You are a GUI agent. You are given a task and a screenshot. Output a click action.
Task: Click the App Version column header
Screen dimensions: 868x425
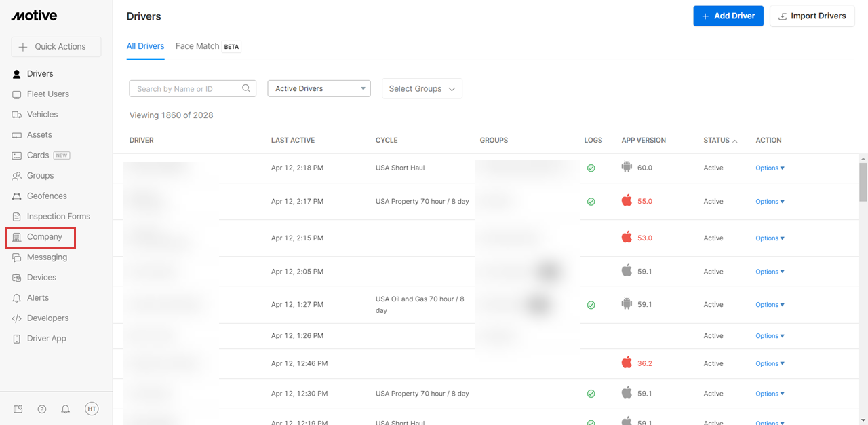coord(644,141)
